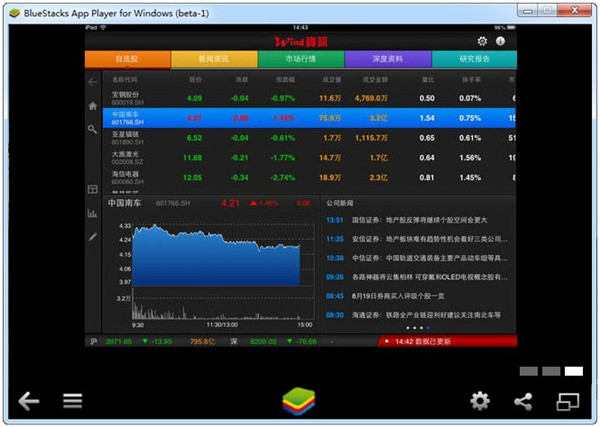
Task: Click the 795.6亿 Shanghai turnover value
Action: (202, 341)
